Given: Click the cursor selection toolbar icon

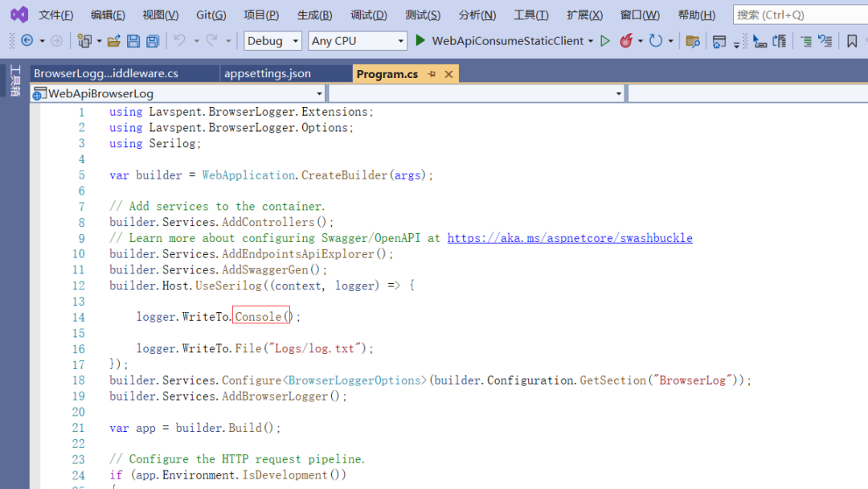Looking at the screenshot, I should (x=759, y=41).
